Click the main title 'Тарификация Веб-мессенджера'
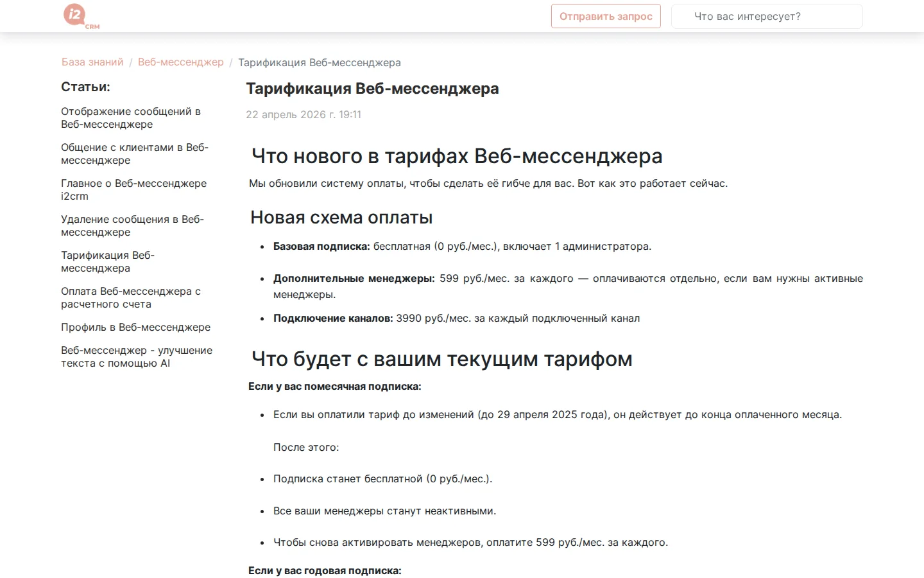924x578 pixels. tap(372, 89)
